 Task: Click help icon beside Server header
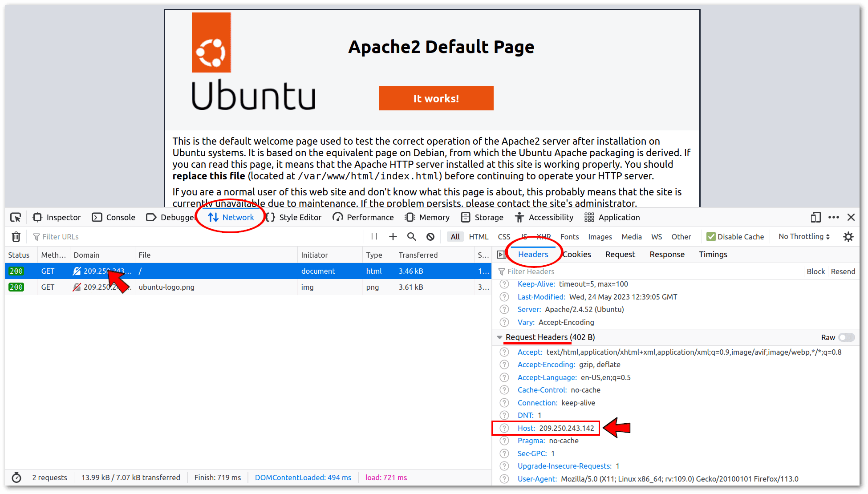click(x=504, y=309)
